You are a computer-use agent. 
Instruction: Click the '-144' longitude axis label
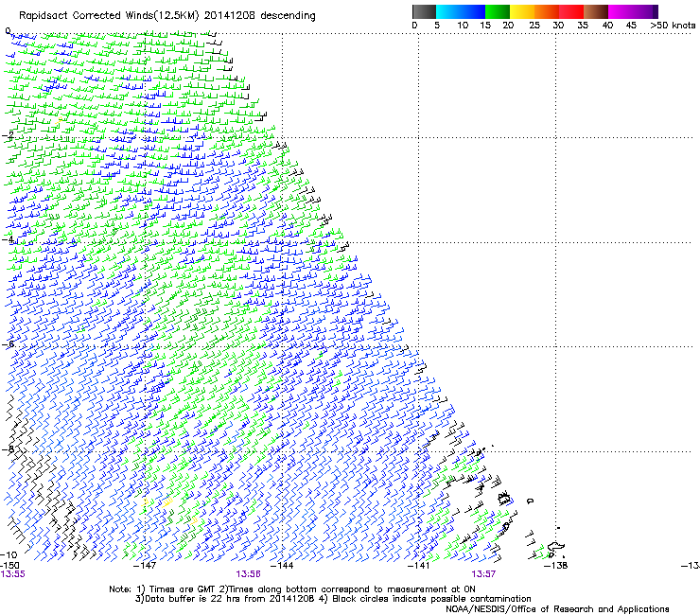(283, 566)
